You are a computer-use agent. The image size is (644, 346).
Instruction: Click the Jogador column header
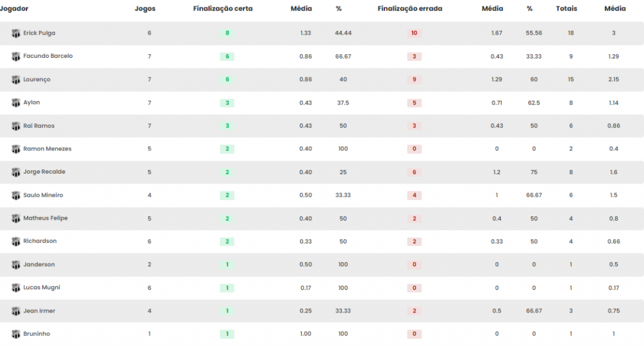click(14, 9)
